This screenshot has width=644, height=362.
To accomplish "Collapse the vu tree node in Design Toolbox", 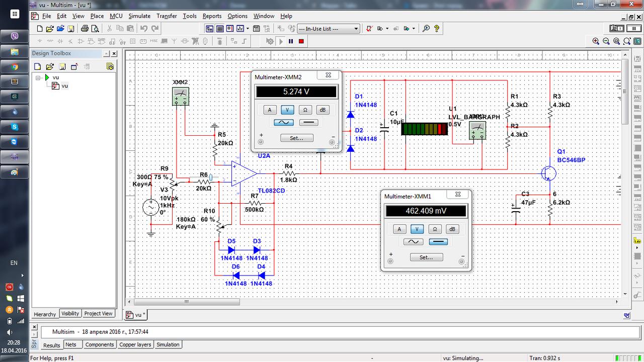I will (38, 77).
